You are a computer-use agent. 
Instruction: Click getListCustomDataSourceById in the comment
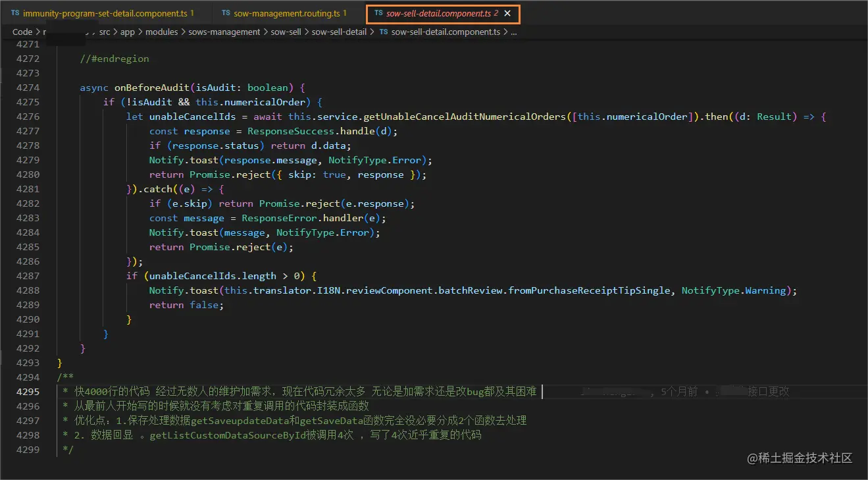[228, 435]
